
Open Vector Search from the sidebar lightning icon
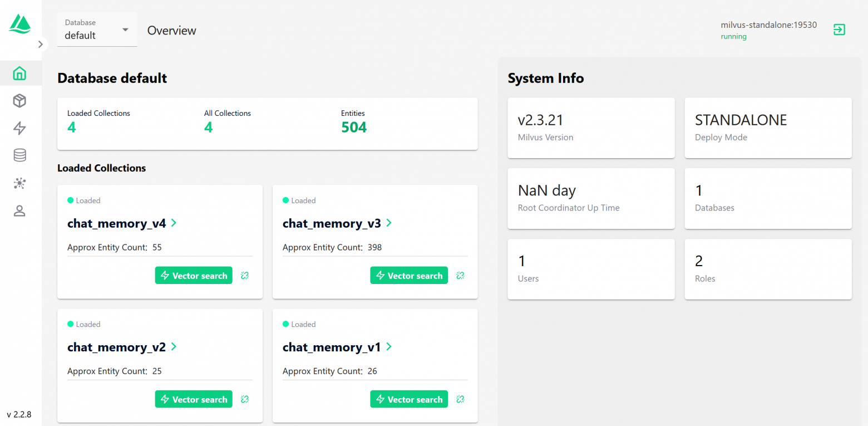click(x=19, y=128)
